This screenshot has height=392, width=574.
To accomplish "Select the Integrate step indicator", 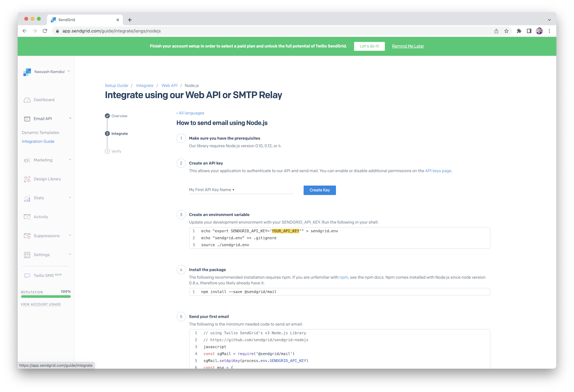I will 107,133.
